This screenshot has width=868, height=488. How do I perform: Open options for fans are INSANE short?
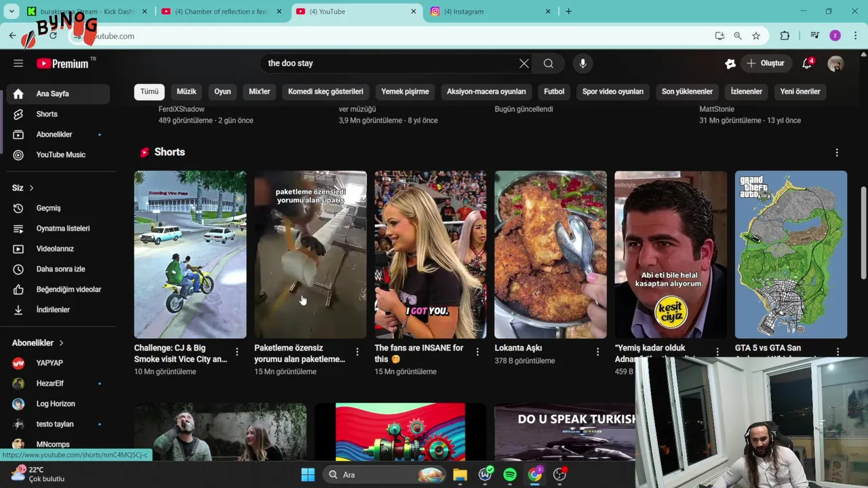(477, 352)
